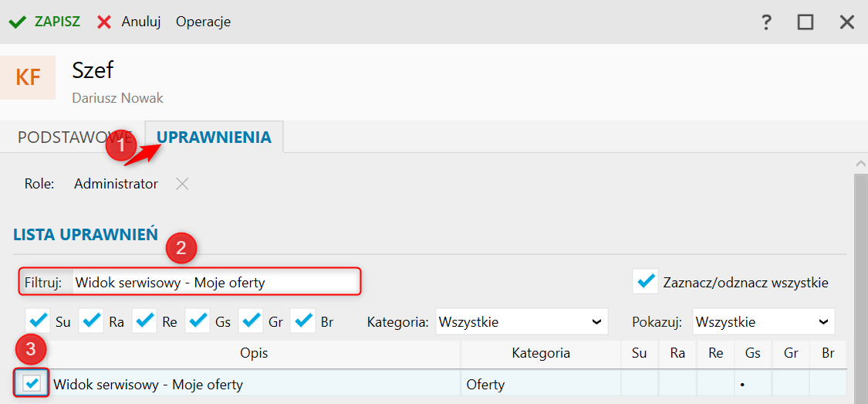
Task: Click the KF user avatar
Action: (29, 77)
